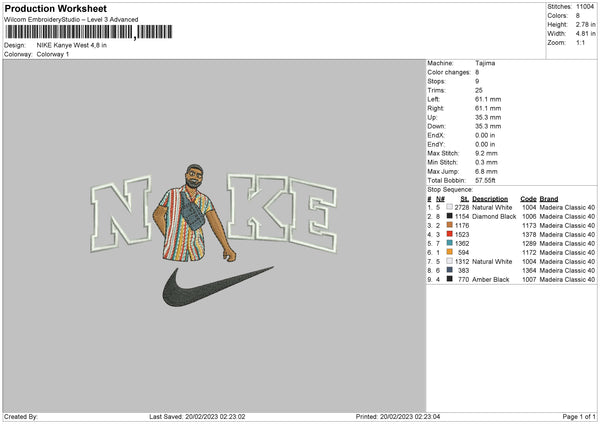Select the Max Stitch value 9.2 mm
The image size is (600, 424).
pyautogui.click(x=486, y=153)
